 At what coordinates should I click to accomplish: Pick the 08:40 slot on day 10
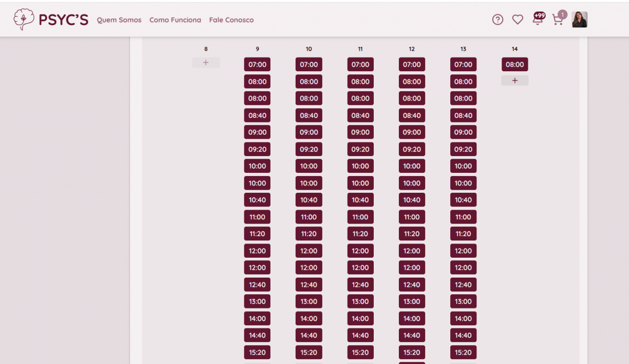309,115
